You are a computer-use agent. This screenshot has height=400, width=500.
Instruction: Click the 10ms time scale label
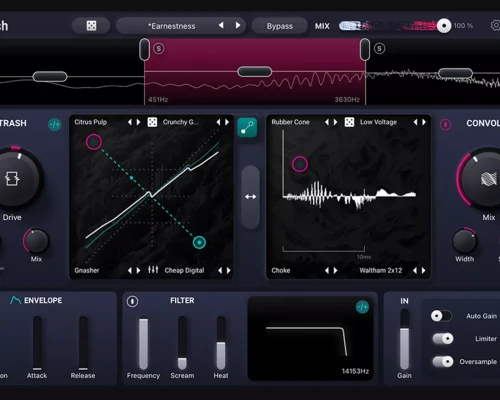tap(364, 257)
